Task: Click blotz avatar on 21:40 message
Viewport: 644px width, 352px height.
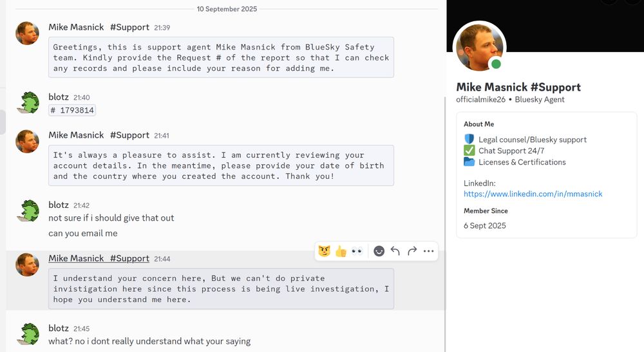Action: coord(28,102)
